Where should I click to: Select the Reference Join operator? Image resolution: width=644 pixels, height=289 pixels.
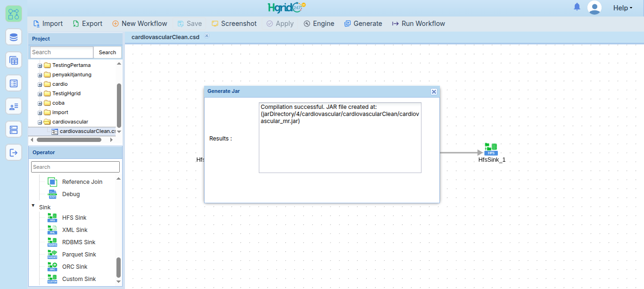pos(75,182)
